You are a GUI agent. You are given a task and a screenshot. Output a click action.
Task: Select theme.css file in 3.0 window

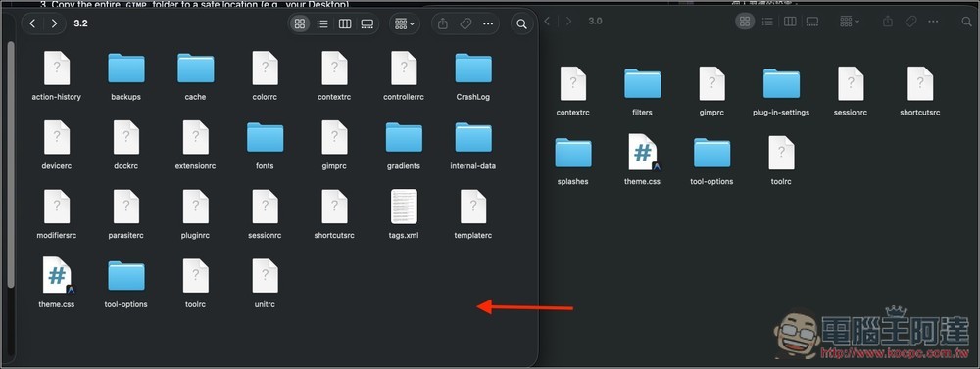643,161
